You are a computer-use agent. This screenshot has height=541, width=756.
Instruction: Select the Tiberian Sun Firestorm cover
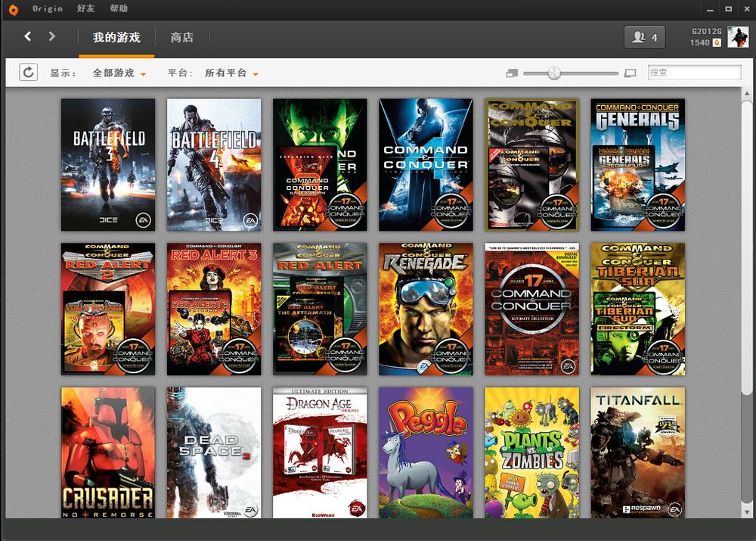click(638, 309)
